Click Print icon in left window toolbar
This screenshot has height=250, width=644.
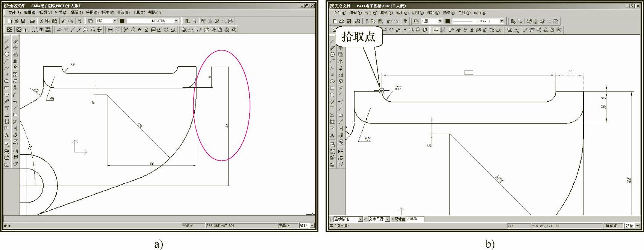point(32,21)
